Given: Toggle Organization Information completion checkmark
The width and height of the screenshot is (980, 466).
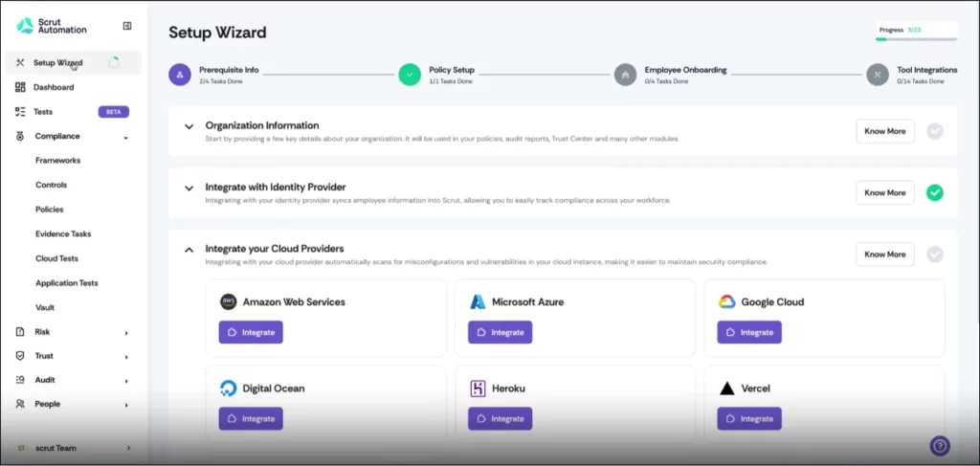Looking at the screenshot, I should tap(934, 131).
